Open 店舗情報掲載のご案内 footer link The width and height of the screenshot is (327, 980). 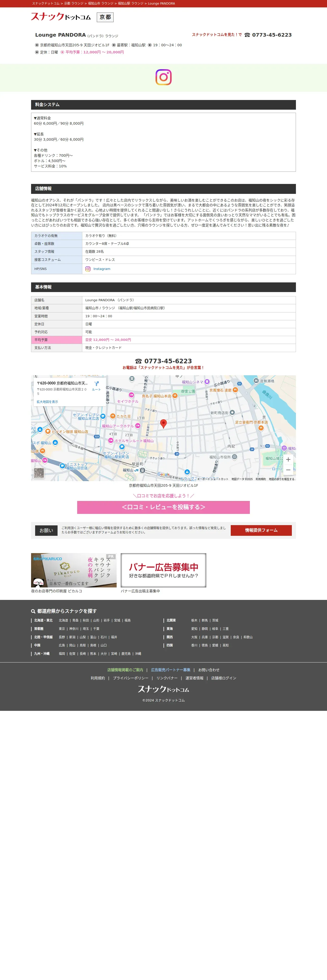(125, 670)
